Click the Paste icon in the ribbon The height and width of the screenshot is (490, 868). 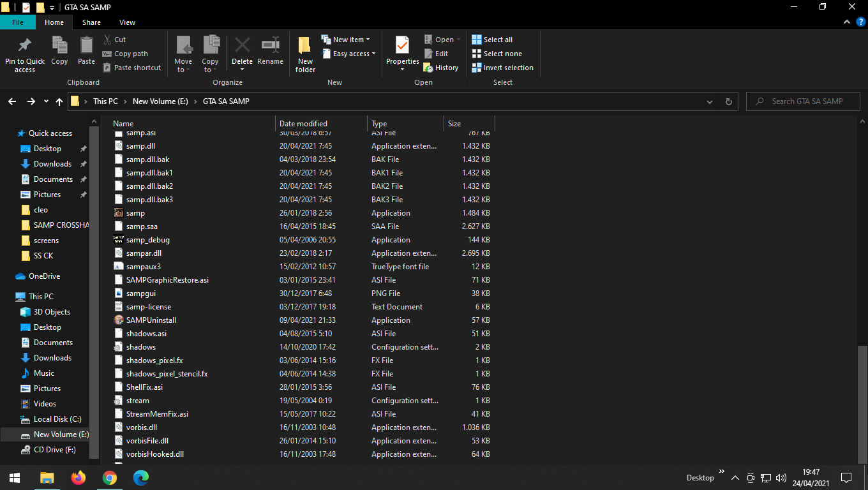tap(86, 45)
